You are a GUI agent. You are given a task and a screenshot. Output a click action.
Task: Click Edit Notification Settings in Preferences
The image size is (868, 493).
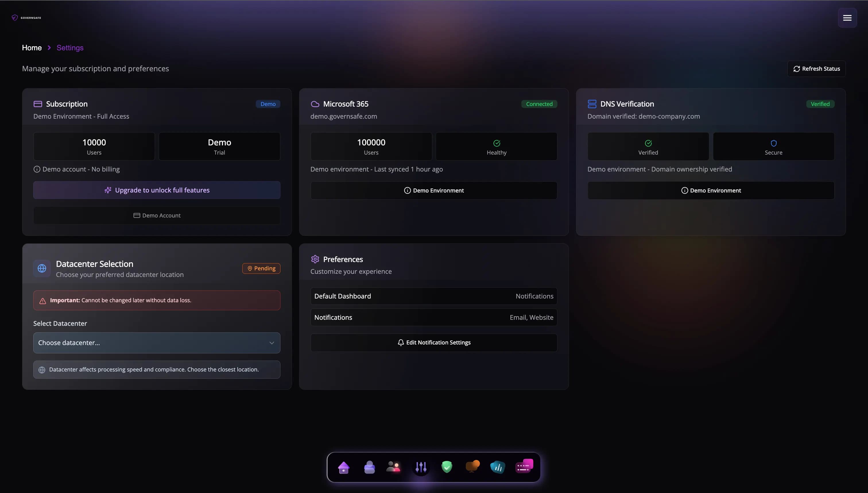[x=434, y=342]
